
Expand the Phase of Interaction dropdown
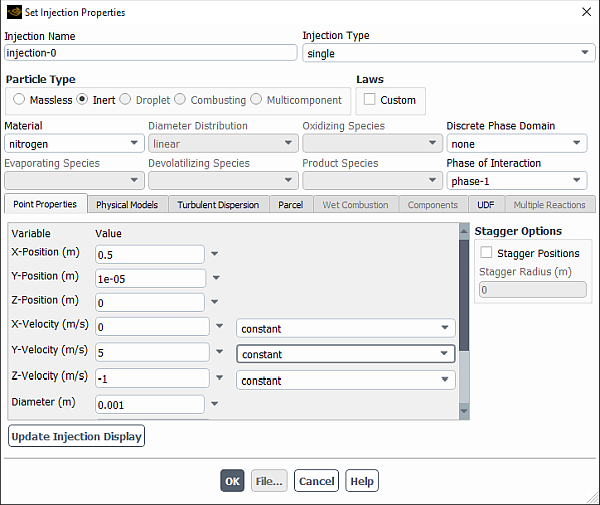(516, 181)
